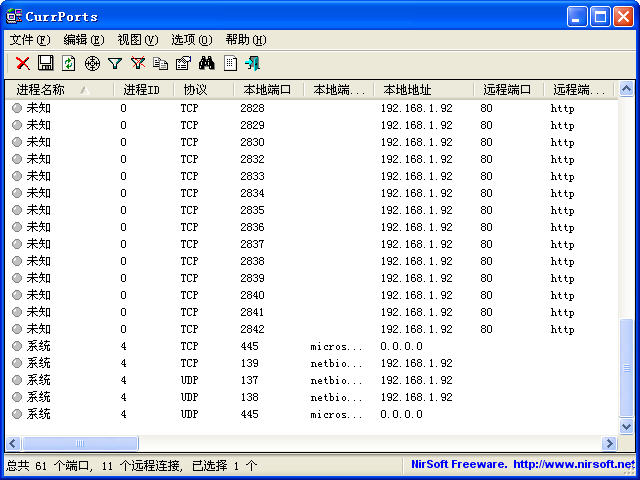Click the gray circle icon of UDP 137 row
This screenshot has height=480, width=640.
pos(17,380)
